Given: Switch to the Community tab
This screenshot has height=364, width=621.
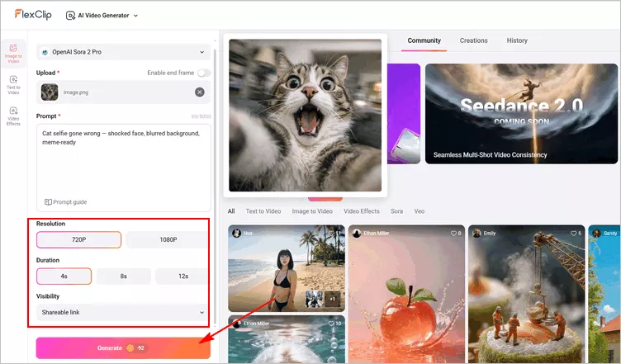Looking at the screenshot, I should [424, 40].
